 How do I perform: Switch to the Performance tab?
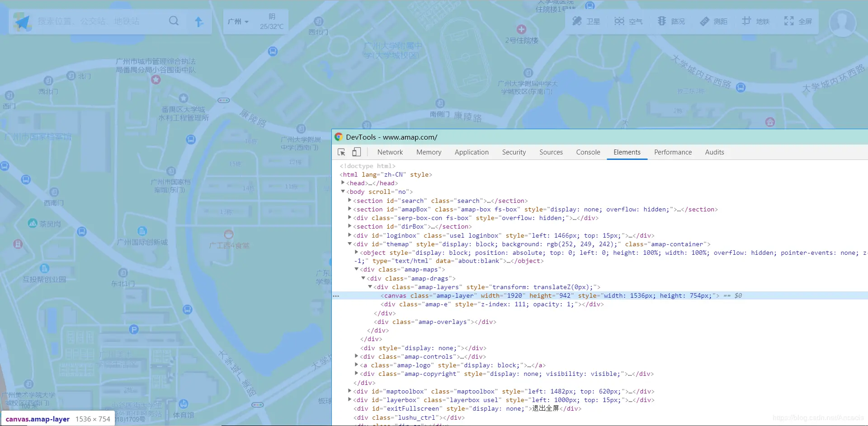click(x=673, y=152)
